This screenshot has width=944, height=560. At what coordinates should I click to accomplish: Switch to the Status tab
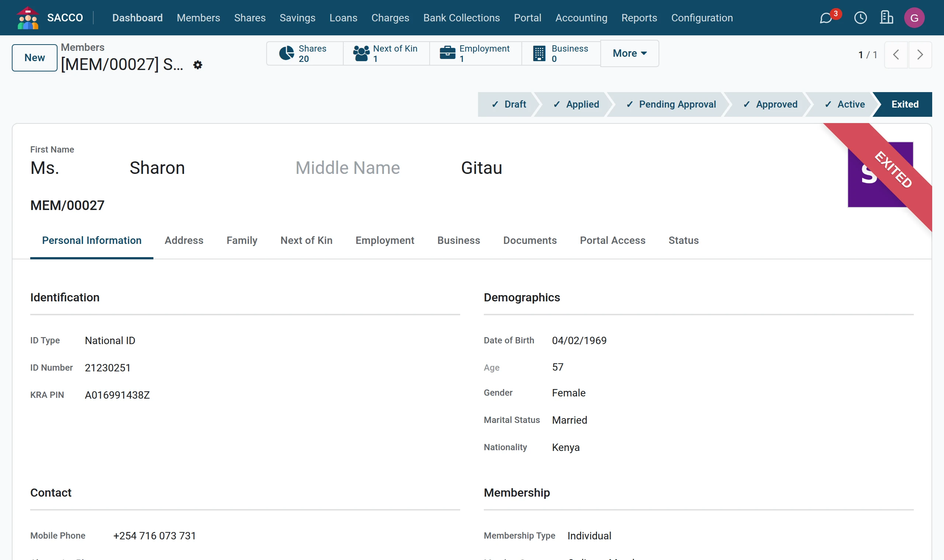click(x=683, y=240)
